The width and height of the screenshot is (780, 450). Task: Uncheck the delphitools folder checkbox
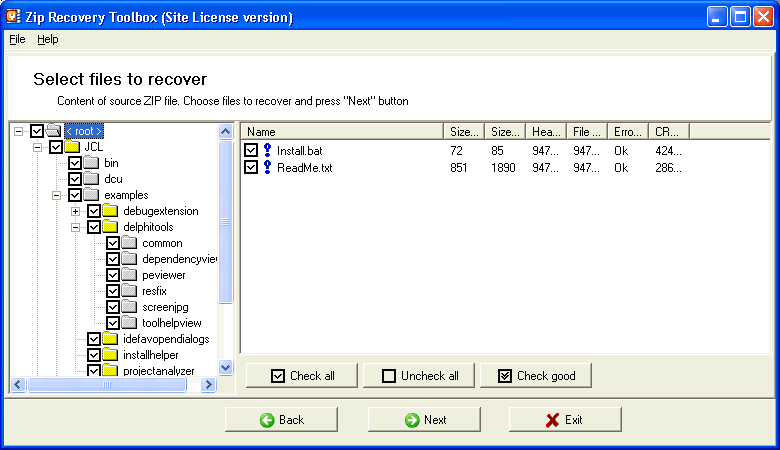coord(94,227)
